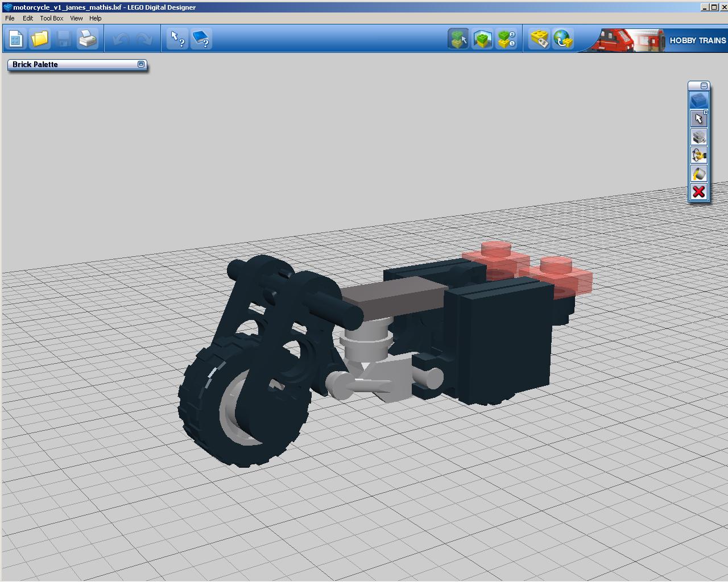Viewport: 728px width, 582px height.
Task: Select the Paint bucket tool
Action: (x=698, y=173)
